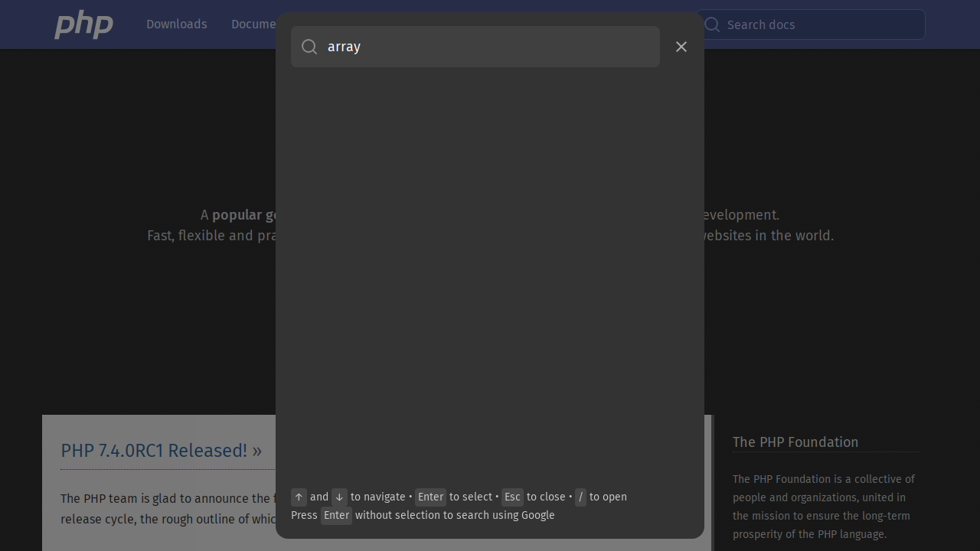Image resolution: width=980 pixels, height=551 pixels.
Task: Click The PHP Foundation heading
Action: [795, 442]
